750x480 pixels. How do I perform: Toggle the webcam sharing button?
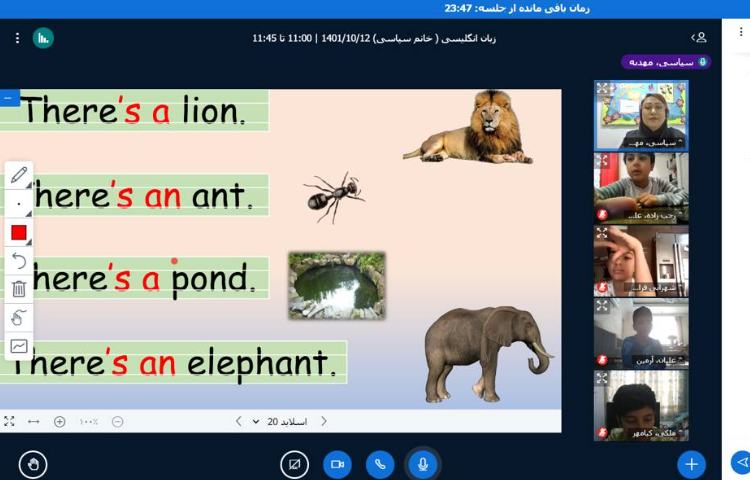[x=337, y=464]
